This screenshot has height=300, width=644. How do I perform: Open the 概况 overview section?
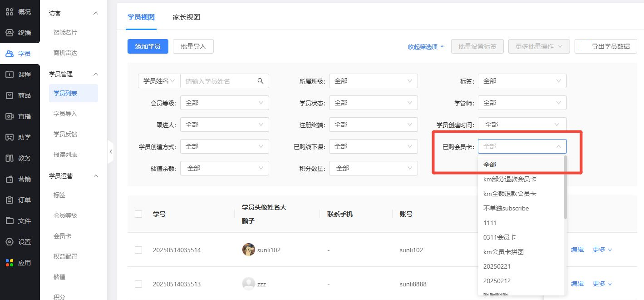pos(20,12)
